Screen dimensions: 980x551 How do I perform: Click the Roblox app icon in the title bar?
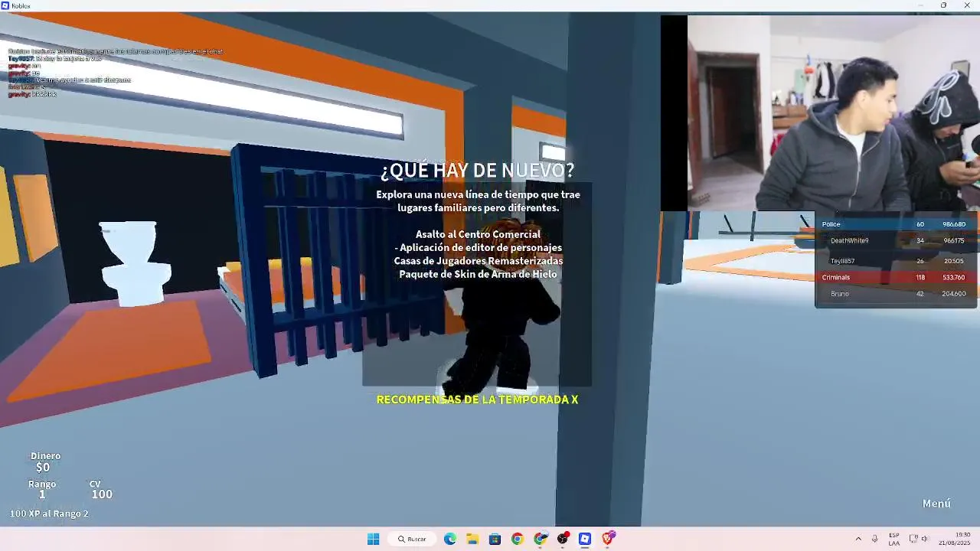5,5
